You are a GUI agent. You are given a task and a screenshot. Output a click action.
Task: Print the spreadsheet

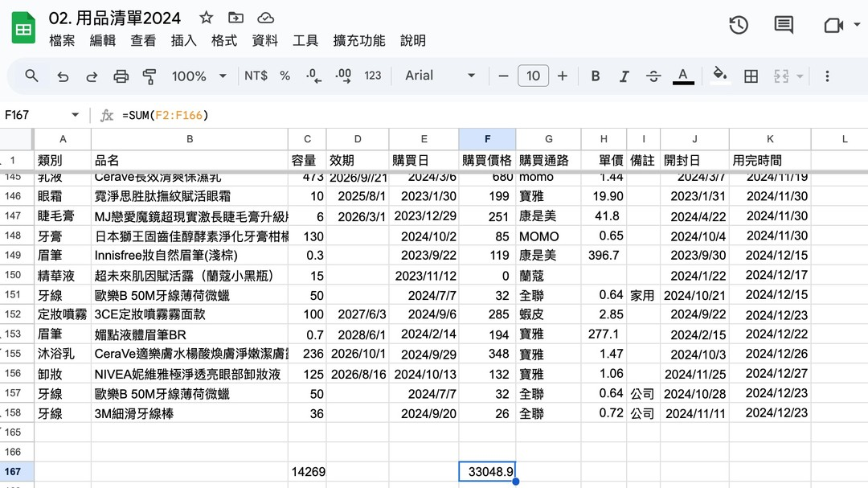pos(121,76)
